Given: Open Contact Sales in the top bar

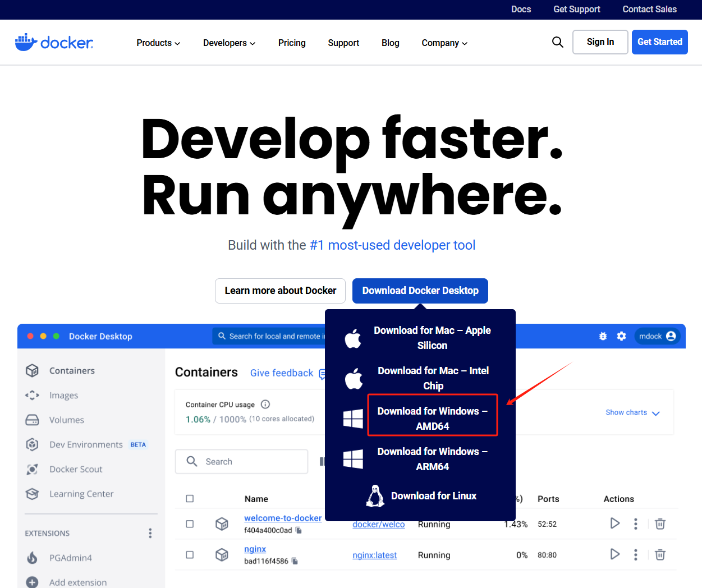Looking at the screenshot, I should 649,9.
